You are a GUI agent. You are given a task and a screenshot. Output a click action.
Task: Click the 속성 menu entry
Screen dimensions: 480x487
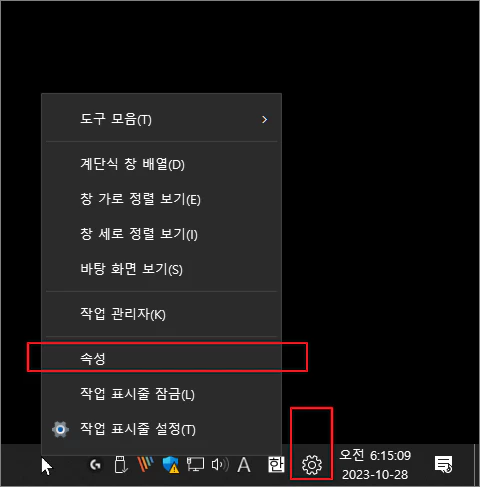[161, 359]
